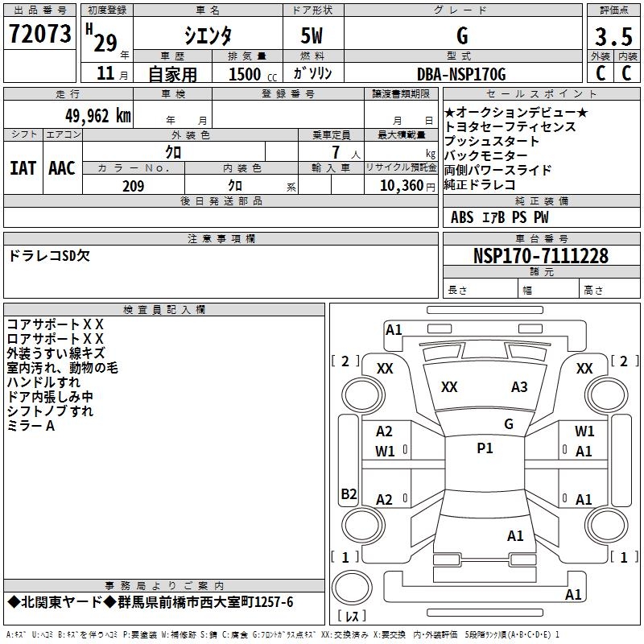Click the overall evaluation score 3.5
Image resolution: width=644 pixels, height=644 pixels.
click(613, 36)
